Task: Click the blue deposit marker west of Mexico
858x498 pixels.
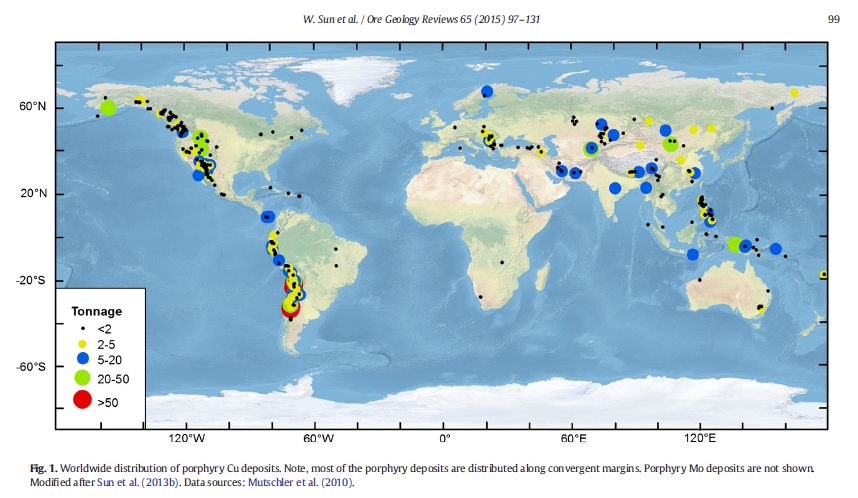Action: point(198,176)
